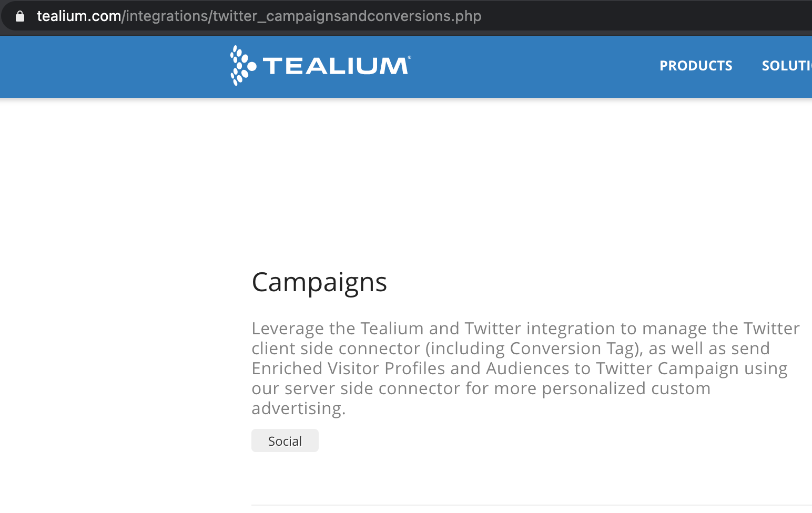Click the padlock site security icon
The height and width of the screenshot is (513, 812).
coord(20,16)
